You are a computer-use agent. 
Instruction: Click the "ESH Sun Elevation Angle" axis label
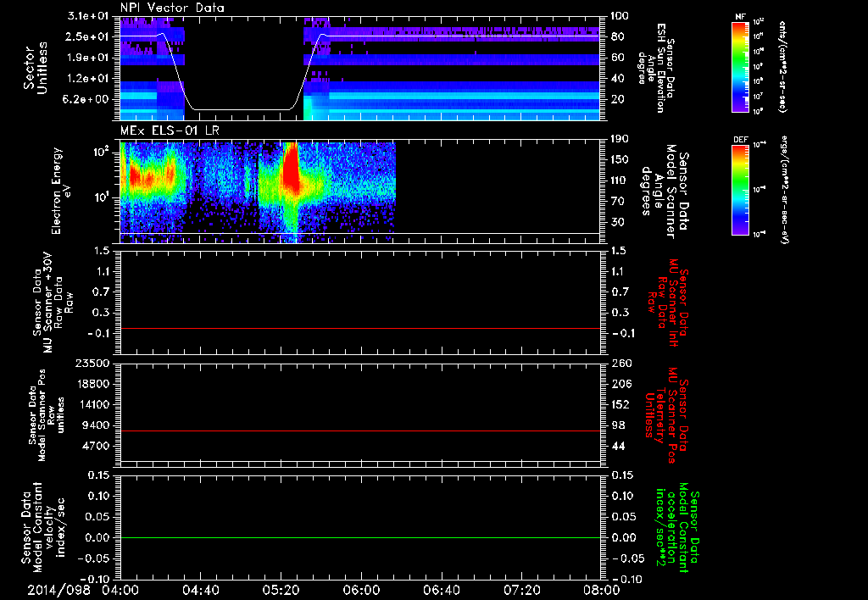(656, 68)
